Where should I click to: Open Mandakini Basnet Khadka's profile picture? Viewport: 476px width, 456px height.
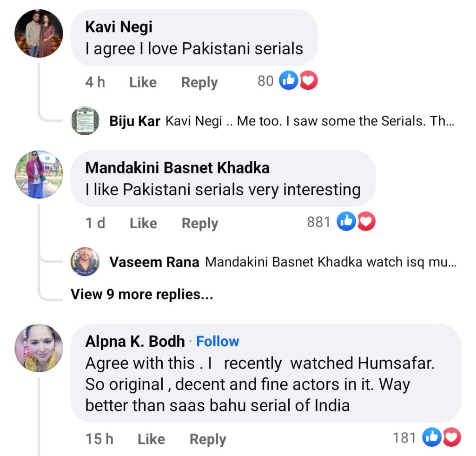click(39, 174)
